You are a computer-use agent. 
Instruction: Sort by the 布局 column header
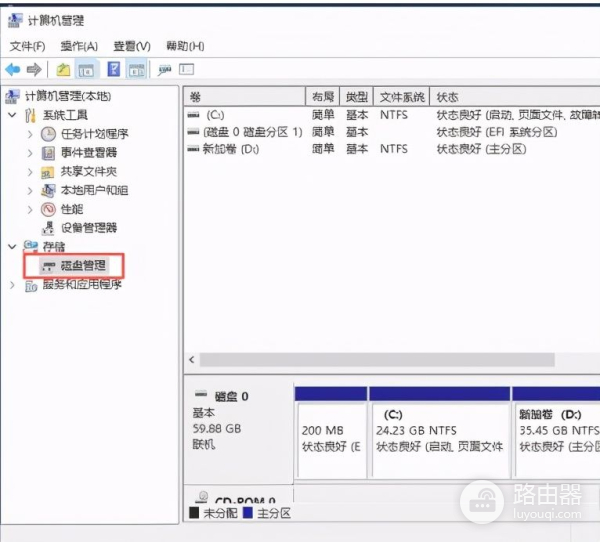point(323,97)
